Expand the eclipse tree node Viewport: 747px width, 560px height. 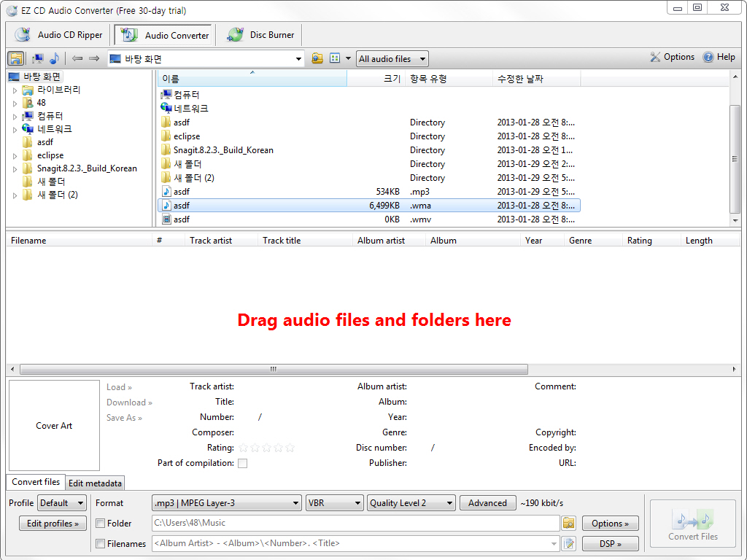[x=15, y=156]
